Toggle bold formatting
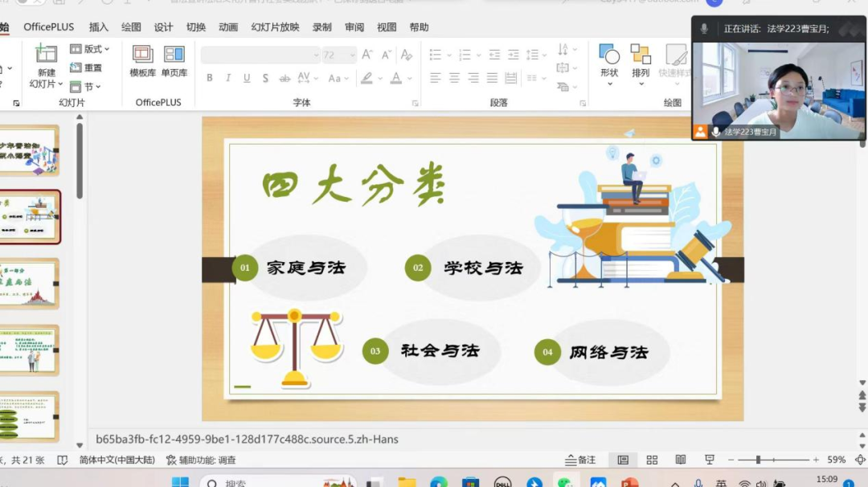The width and height of the screenshot is (868, 487). pyautogui.click(x=209, y=78)
